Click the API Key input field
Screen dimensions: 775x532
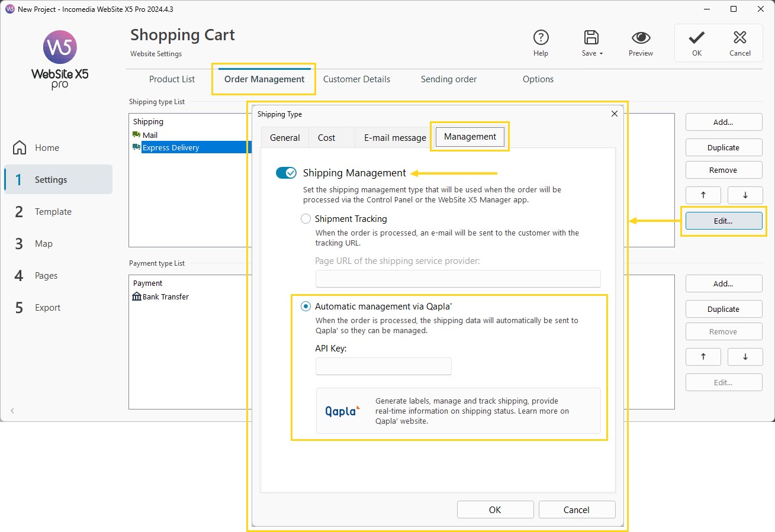click(384, 366)
